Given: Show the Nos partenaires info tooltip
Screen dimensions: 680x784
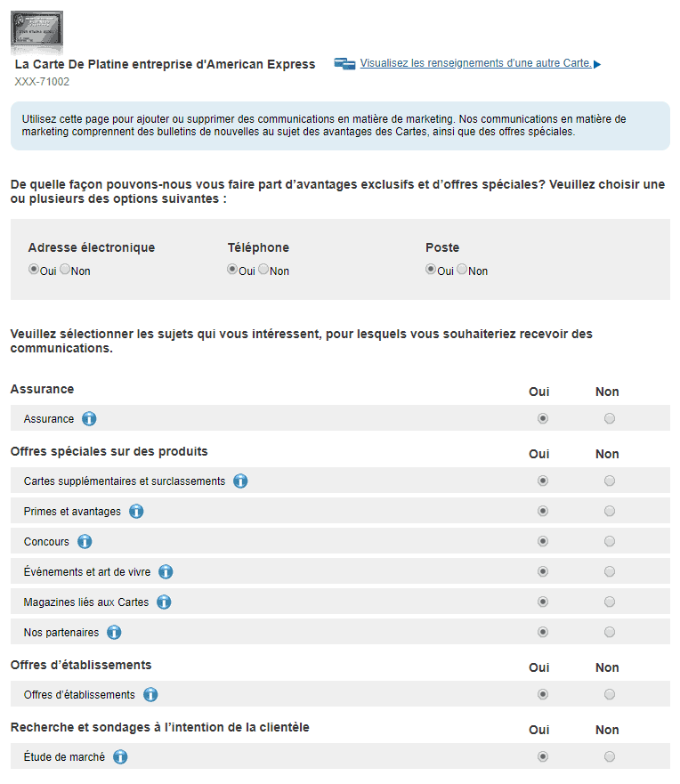Looking at the screenshot, I should [x=113, y=632].
